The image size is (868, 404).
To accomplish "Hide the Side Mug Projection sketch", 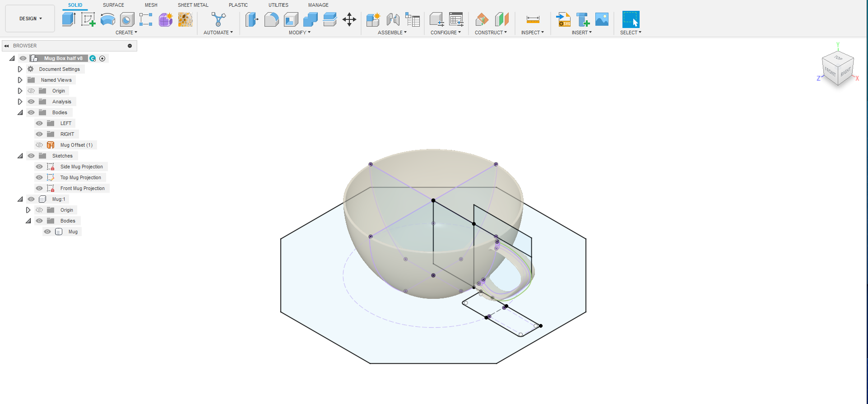I will coord(39,167).
